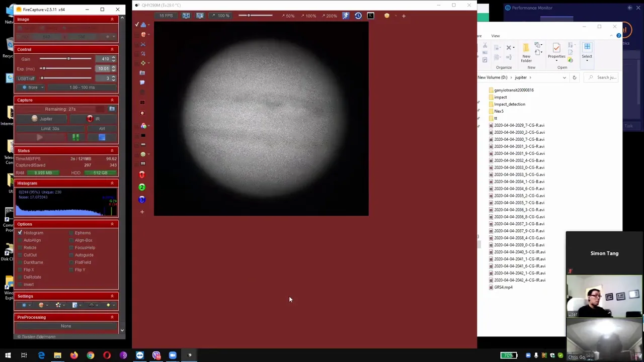Collapse the Control panel

click(x=112, y=49)
